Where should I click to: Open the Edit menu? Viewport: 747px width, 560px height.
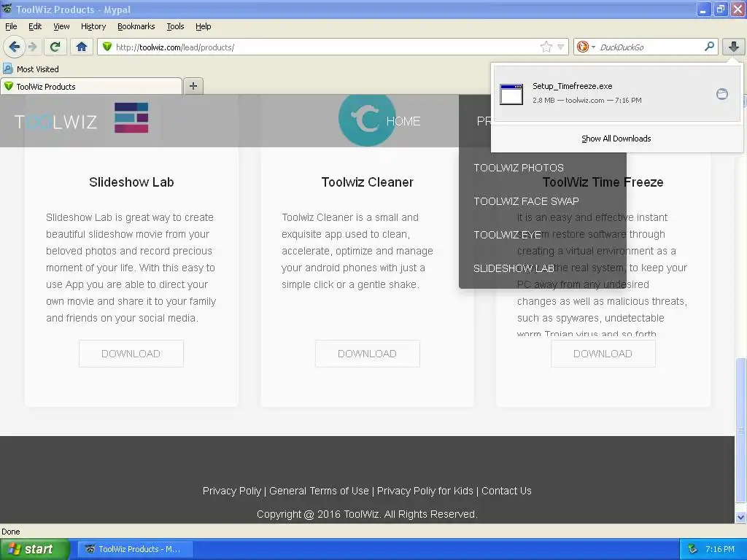(x=35, y=26)
